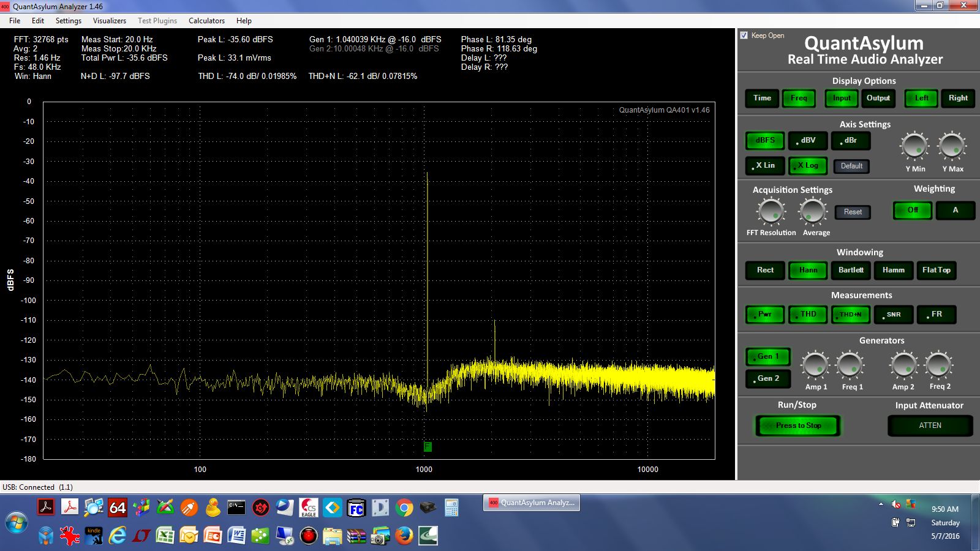Click the Freq 1 knob
The height and width of the screenshot is (551, 980).
tap(850, 365)
